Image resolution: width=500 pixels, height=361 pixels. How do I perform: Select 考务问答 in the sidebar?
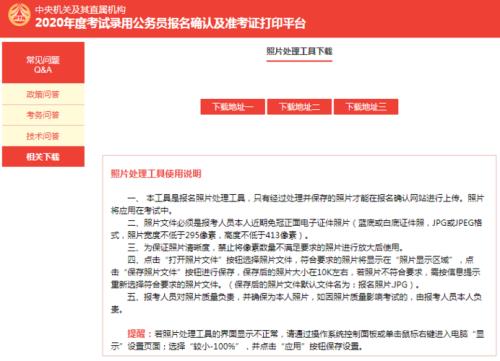[x=43, y=115]
